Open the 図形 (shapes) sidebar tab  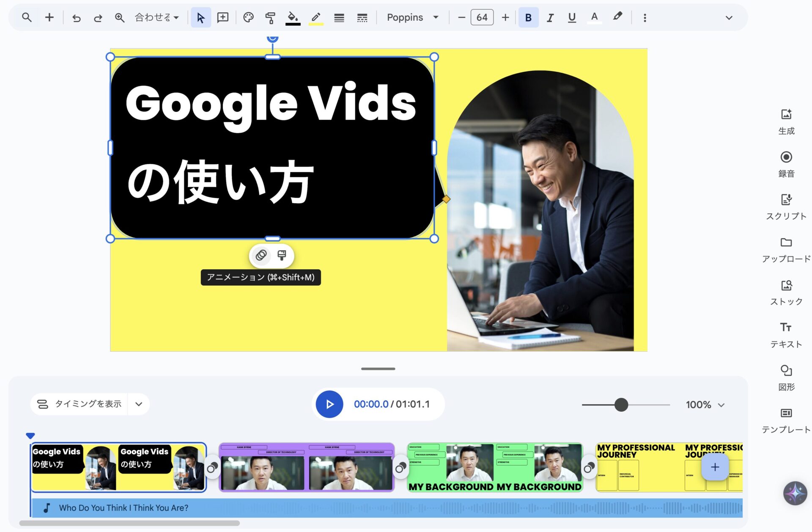coord(786,377)
